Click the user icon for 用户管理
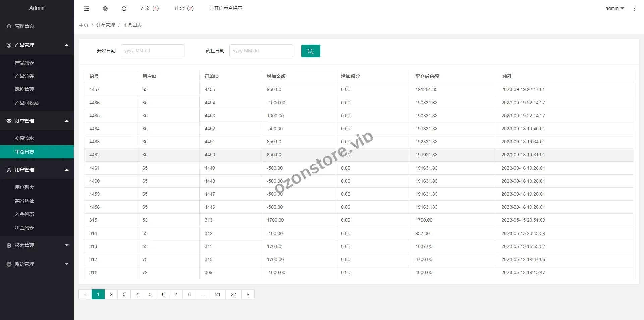644x320 pixels. tap(9, 170)
